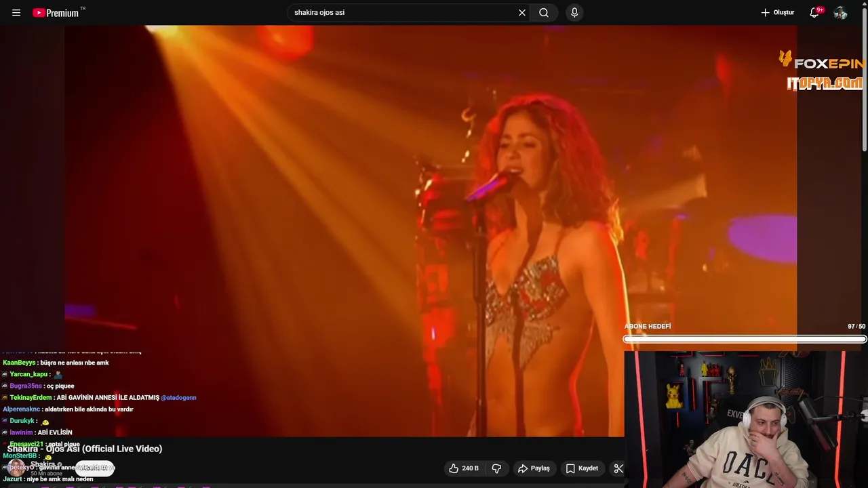Save video with Kaydet button

click(582, 468)
